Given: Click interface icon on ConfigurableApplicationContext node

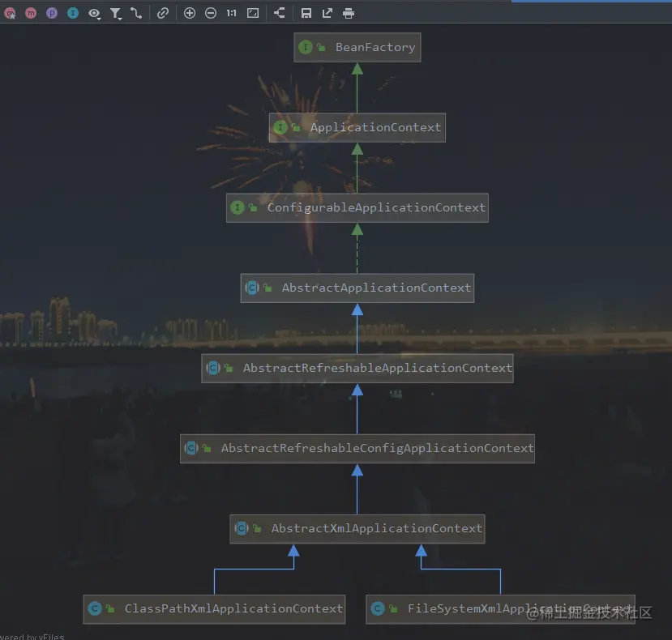Looking at the screenshot, I should point(238,207).
